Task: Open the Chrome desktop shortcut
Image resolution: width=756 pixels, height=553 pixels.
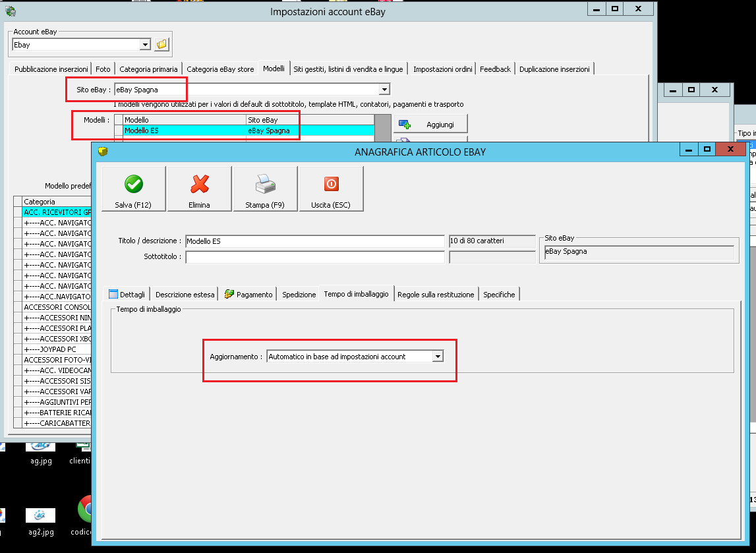Action: tap(84, 509)
